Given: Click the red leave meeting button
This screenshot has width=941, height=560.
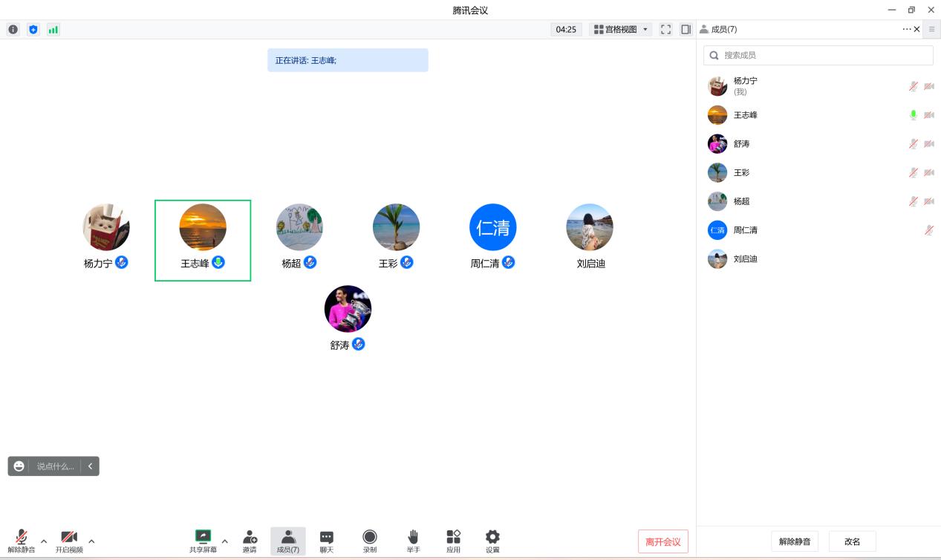Looking at the screenshot, I should [x=662, y=542].
